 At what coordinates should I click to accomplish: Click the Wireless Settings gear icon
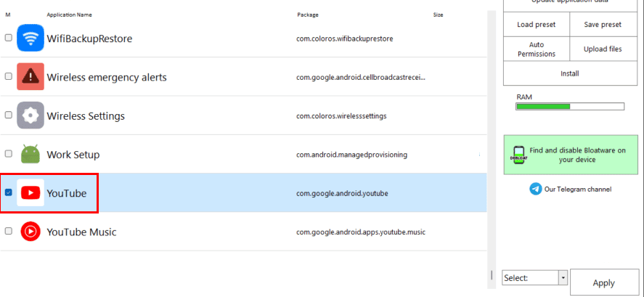pyautogui.click(x=30, y=115)
